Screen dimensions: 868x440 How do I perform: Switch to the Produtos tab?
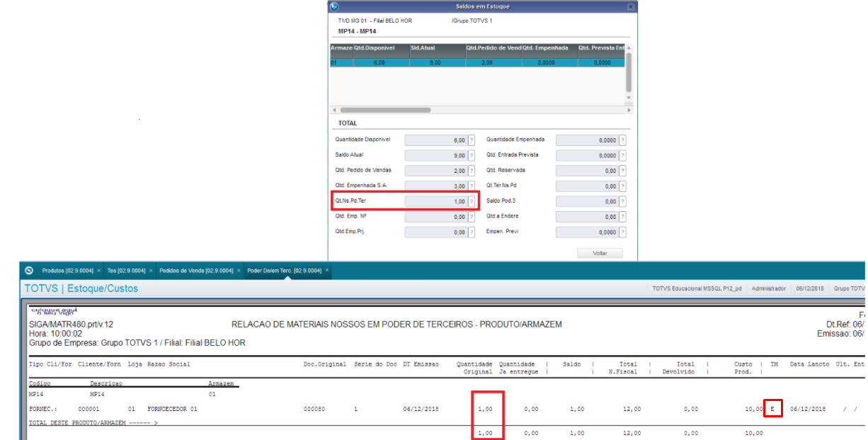tap(68, 271)
